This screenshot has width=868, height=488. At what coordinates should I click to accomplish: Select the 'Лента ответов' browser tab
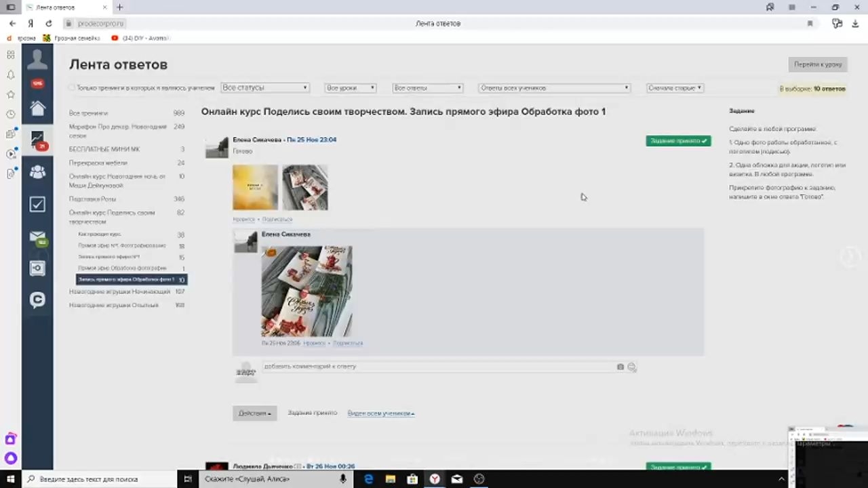point(66,7)
